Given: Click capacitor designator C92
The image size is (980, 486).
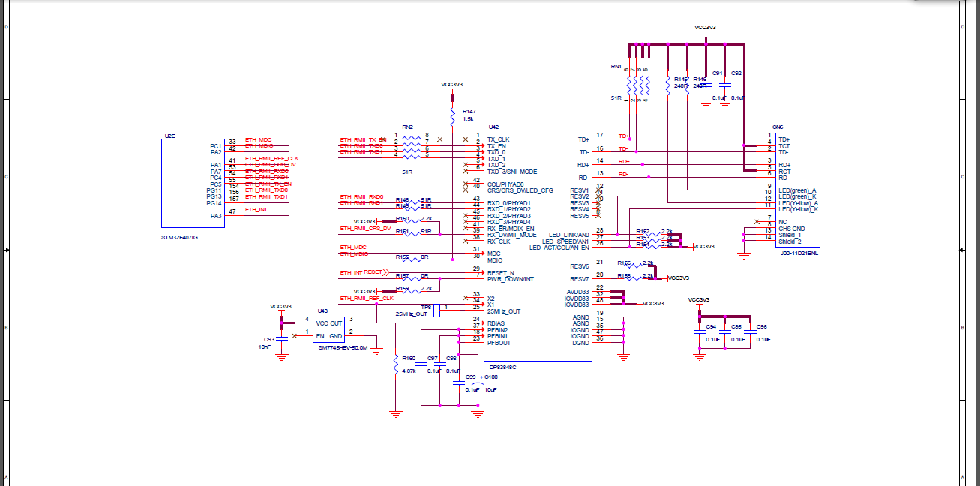Looking at the screenshot, I should [x=736, y=73].
